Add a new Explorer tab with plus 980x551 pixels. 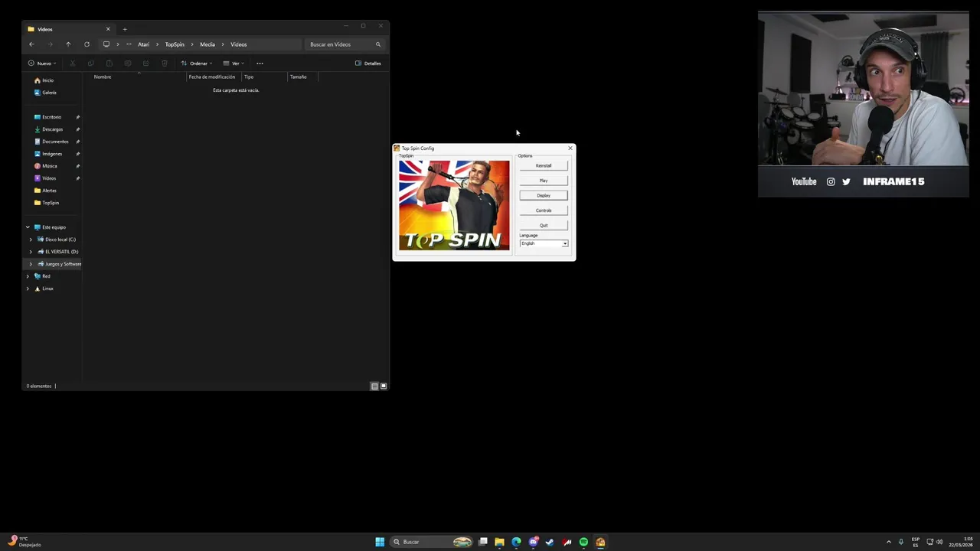tap(125, 29)
